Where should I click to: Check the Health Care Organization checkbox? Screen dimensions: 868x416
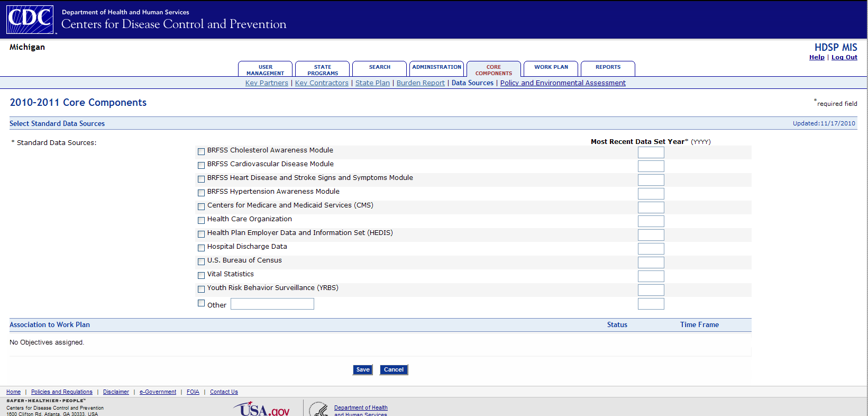[201, 220]
